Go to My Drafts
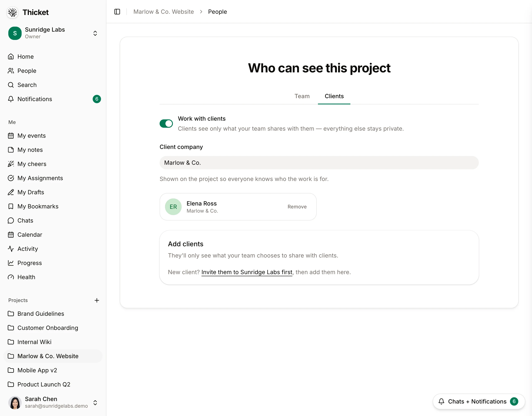This screenshot has width=532, height=416. click(x=53, y=192)
